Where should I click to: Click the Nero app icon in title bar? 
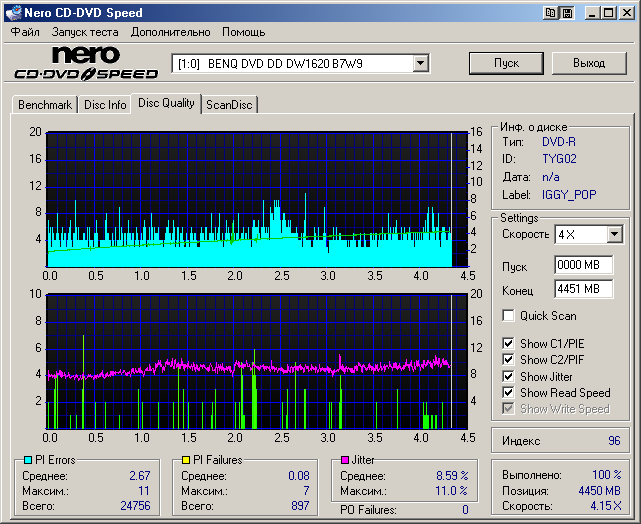coord(12,13)
